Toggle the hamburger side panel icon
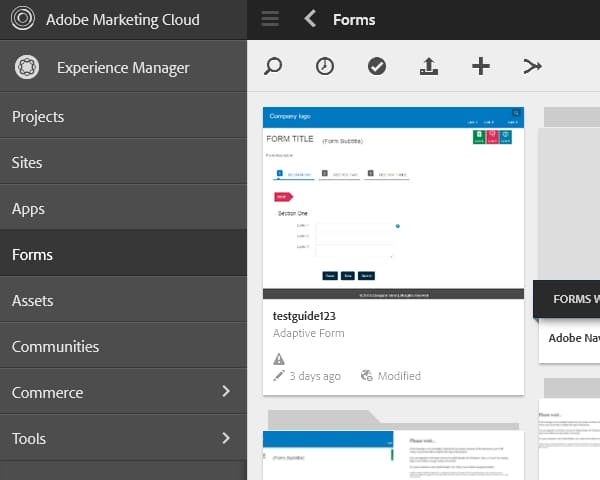This screenshot has height=480, width=600. point(269,19)
